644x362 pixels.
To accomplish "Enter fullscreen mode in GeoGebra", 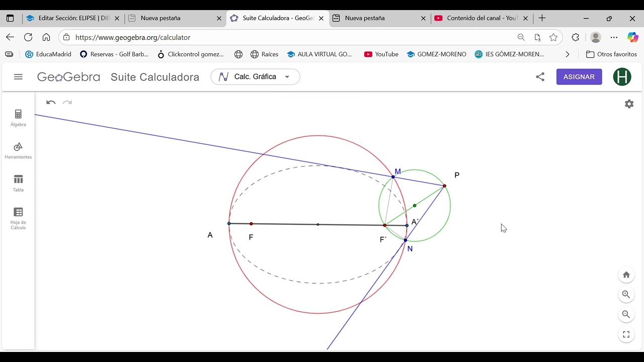I will (626, 334).
